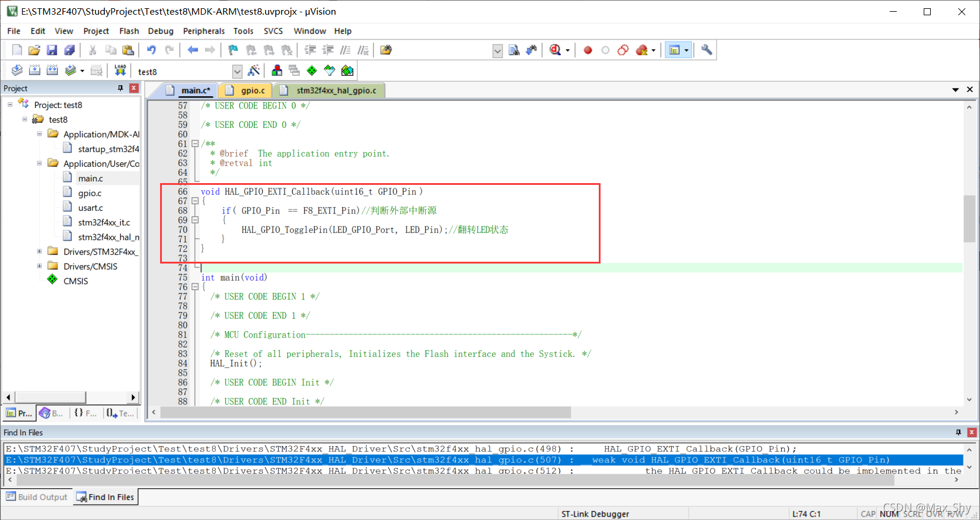Insert a bookmark with the flag icon
This screenshot has height=520, width=980.
[x=233, y=50]
